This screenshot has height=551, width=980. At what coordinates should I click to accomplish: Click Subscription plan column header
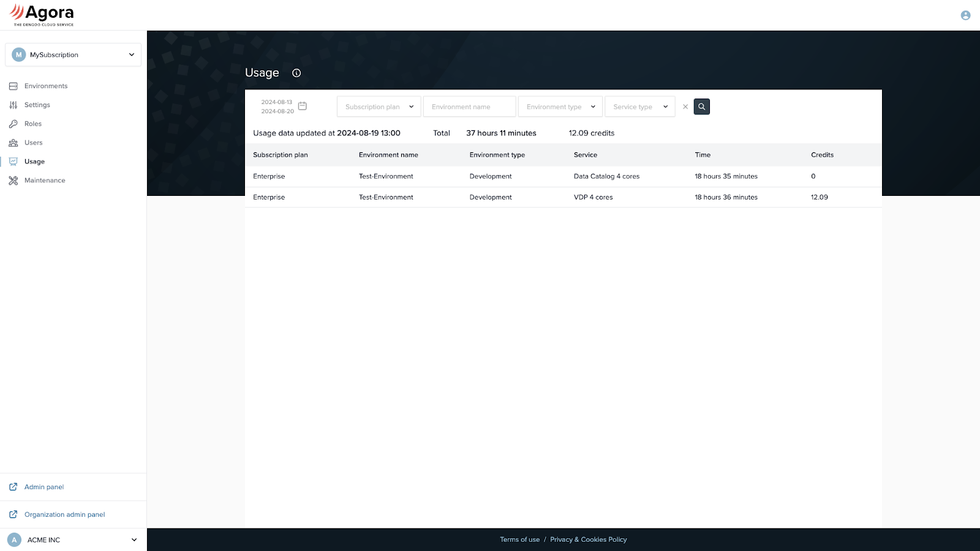point(281,155)
